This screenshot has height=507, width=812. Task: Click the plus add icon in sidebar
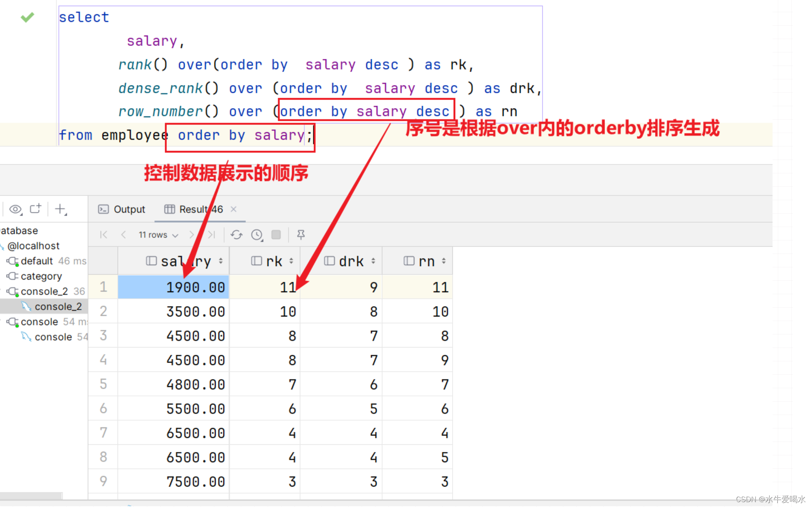coord(60,209)
